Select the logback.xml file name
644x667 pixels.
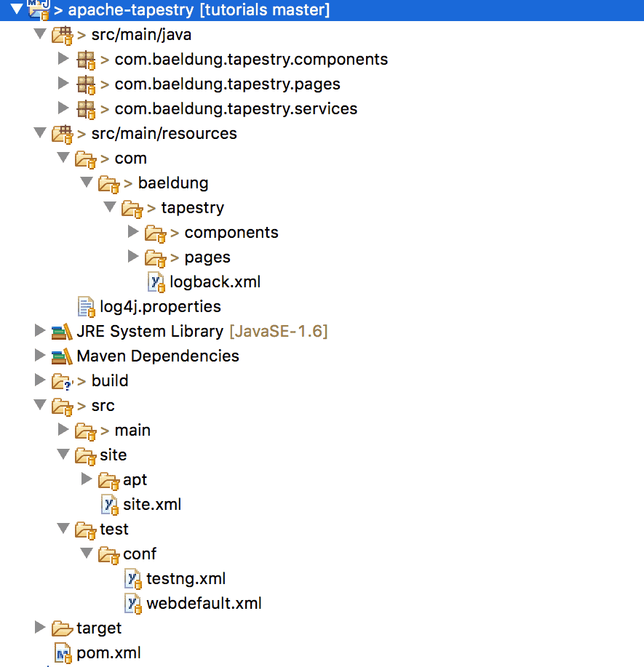coord(215,282)
